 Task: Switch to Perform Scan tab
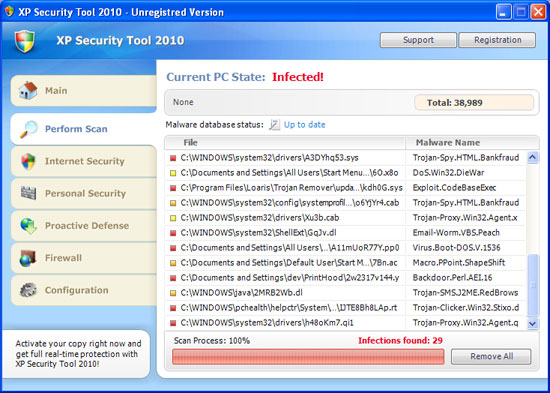83,129
